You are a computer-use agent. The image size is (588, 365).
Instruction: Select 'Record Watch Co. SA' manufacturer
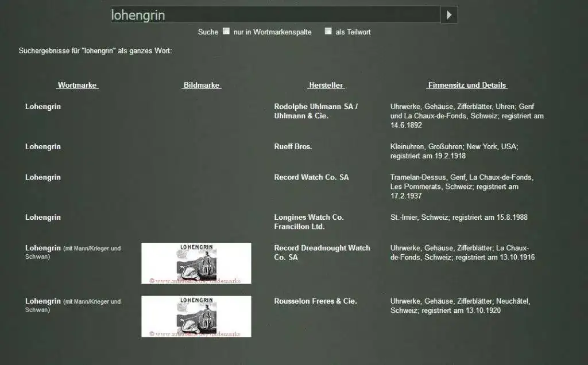[x=311, y=177]
